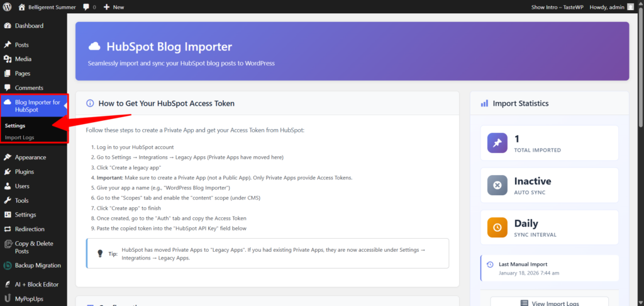Click the pin icon on Total Imported card
644x306 pixels.
[x=497, y=143]
